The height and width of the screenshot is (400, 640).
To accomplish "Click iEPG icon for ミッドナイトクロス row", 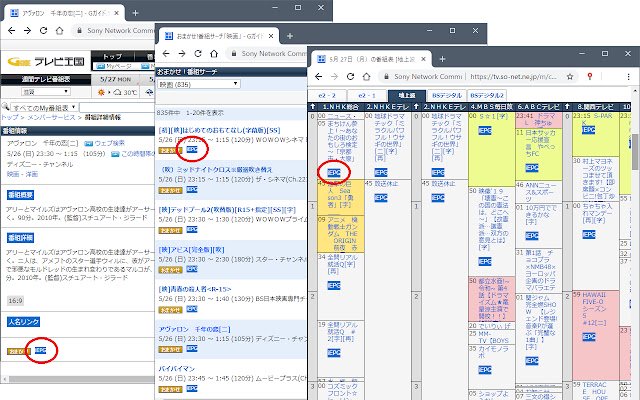I will click(192, 189).
